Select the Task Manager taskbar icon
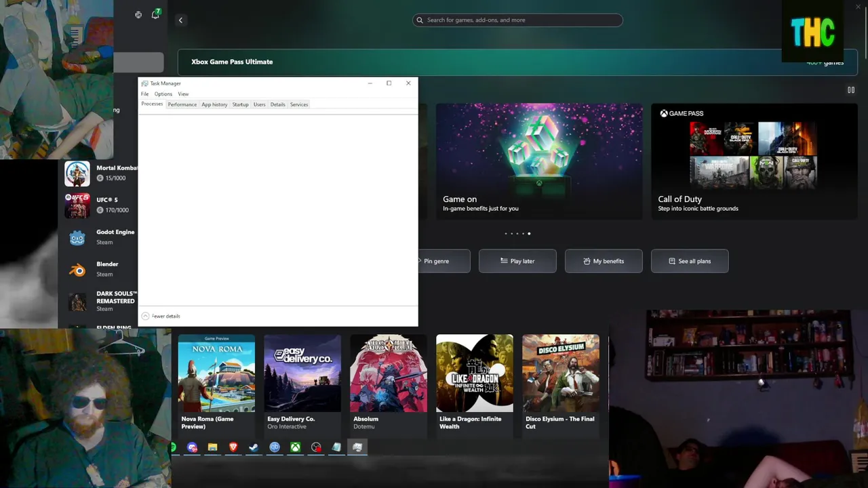This screenshot has width=868, height=488. [x=357, y=447]
